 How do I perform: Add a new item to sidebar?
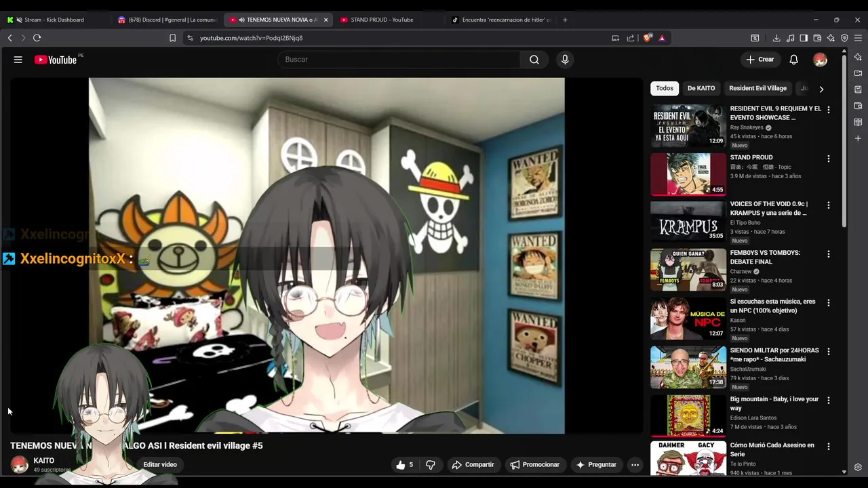pos(858,138)
